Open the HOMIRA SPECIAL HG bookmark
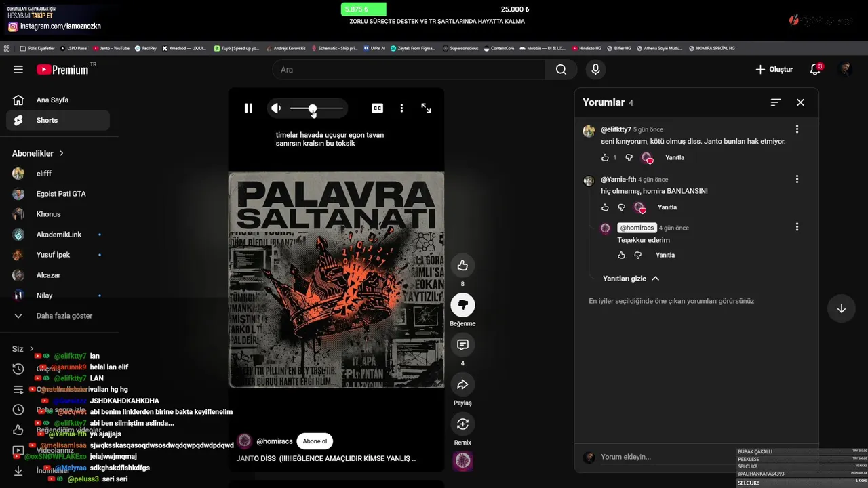 (712, 48)
